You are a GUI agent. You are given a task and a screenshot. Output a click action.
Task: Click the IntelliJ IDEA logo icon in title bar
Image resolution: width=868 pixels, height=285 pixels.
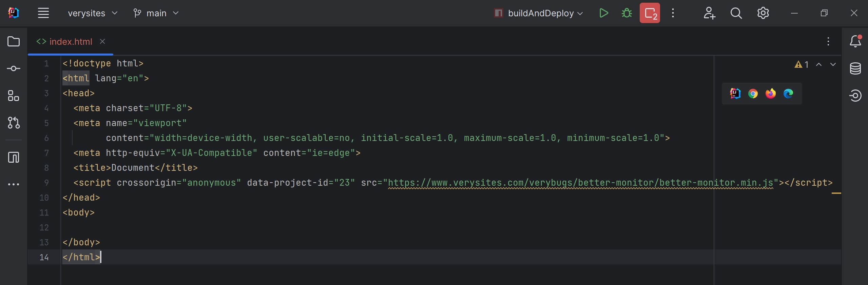point(14,13)
